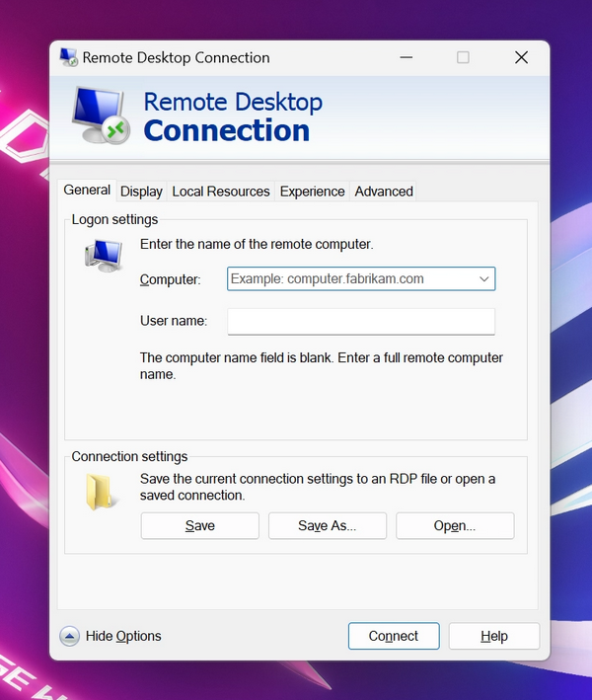Start the session with Connect

pyautogui.click(x=394, y=636)
